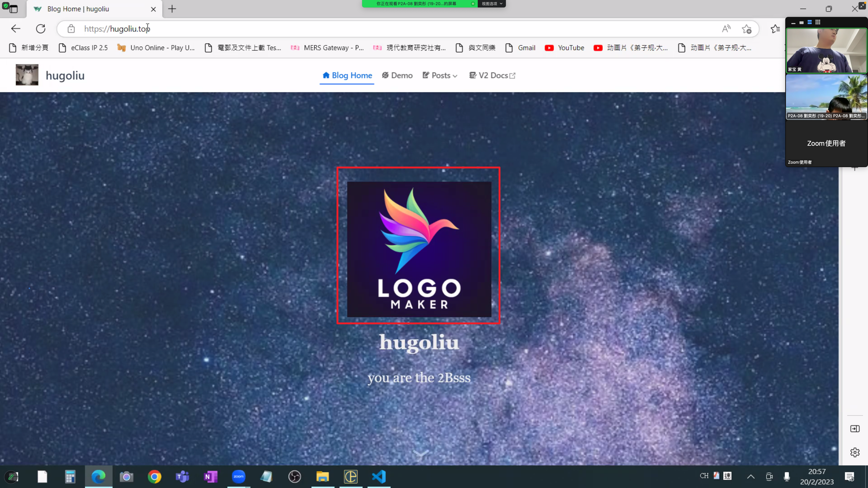Click the Logo Maker hero image
The height and width of the screenshot is (488, 868).
(x=419, y=249)
